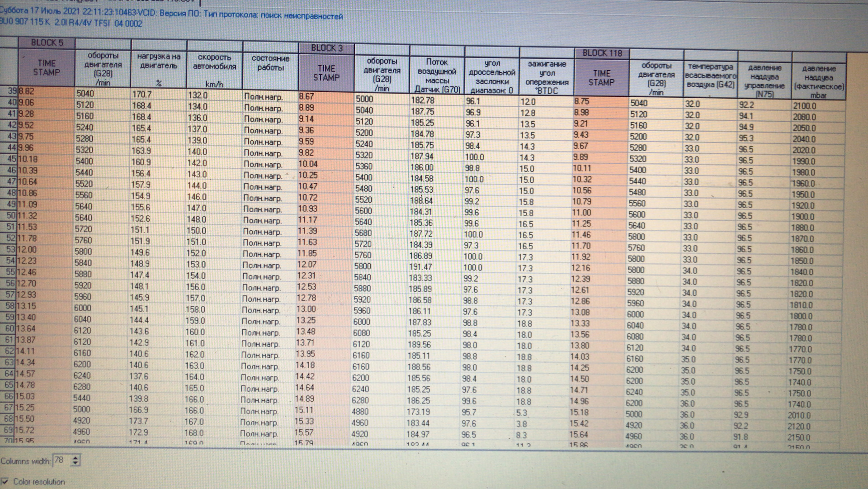Click the ignition angle value 5.3

pyautogui.click(x=521, y=413)
